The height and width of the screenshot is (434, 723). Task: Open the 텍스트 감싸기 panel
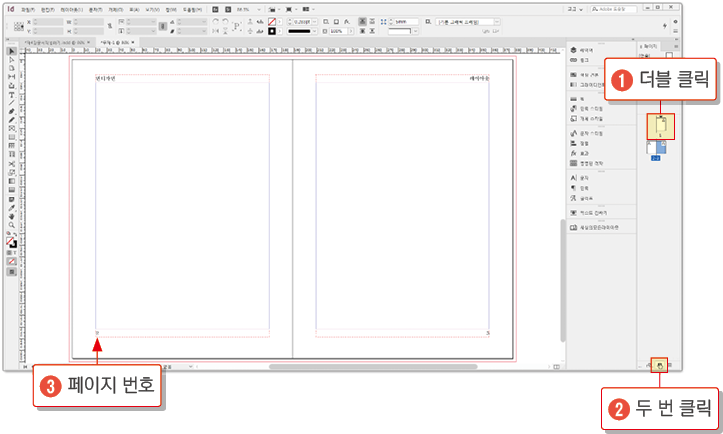point(589,213)
